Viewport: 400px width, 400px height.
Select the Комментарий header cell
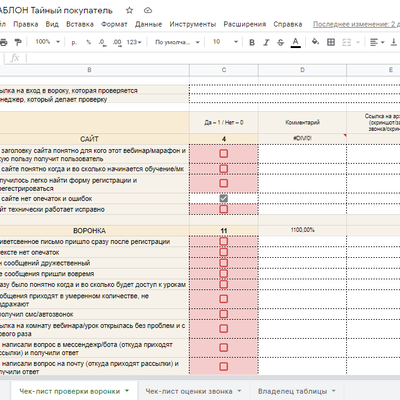tap(302, 122)
